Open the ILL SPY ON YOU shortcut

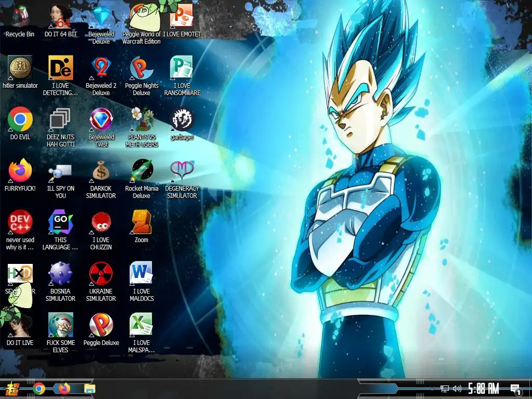[60, 171]
